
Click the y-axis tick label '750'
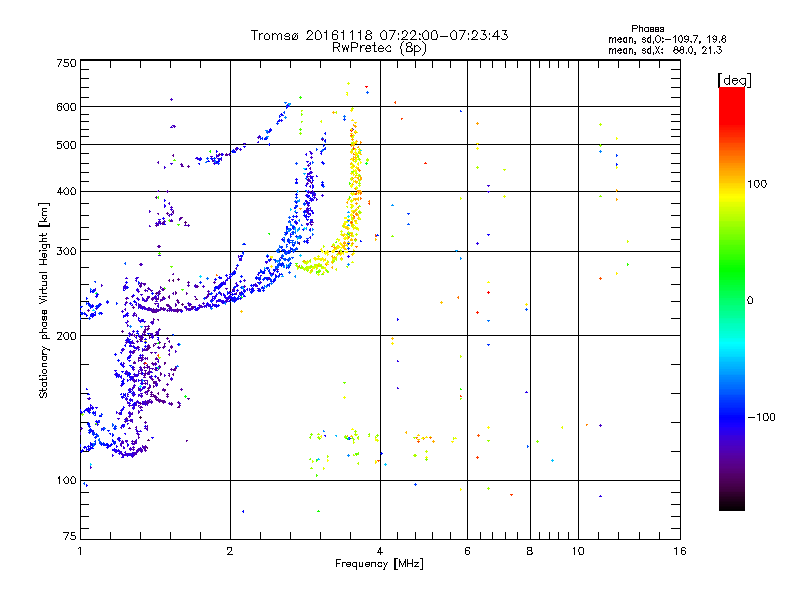click(66, 63)
